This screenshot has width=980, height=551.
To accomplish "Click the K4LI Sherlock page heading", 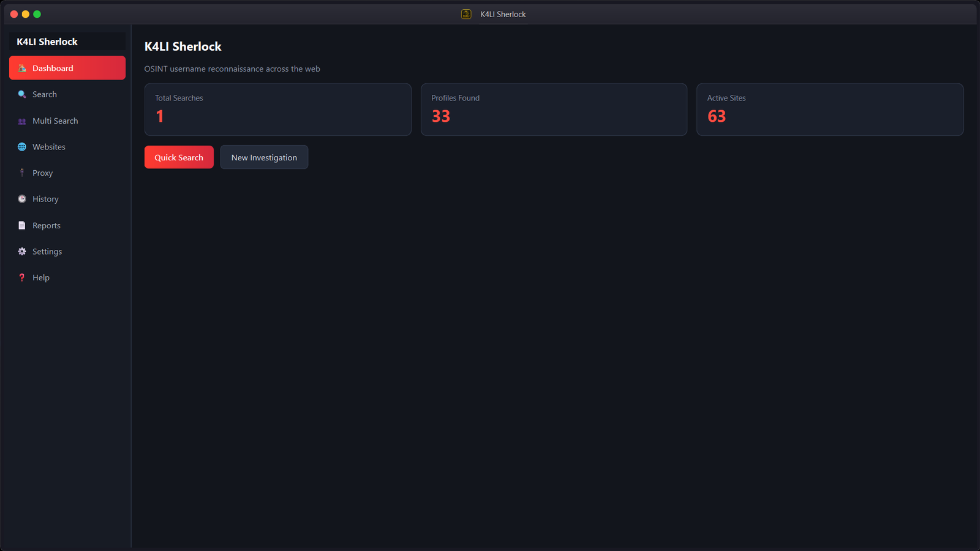I will (183, 47).
